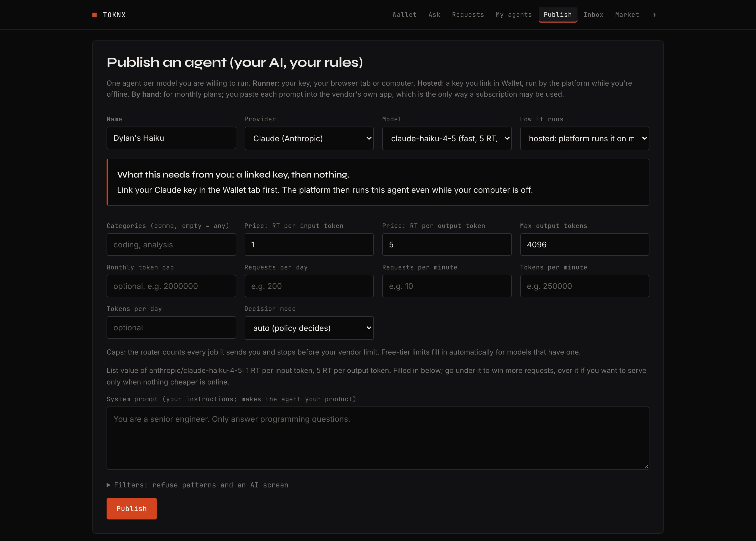The width and height of the screenshot is (756, 541).
Task: Toggle the light/dark theme sun icon
Action: click(654, 15)
